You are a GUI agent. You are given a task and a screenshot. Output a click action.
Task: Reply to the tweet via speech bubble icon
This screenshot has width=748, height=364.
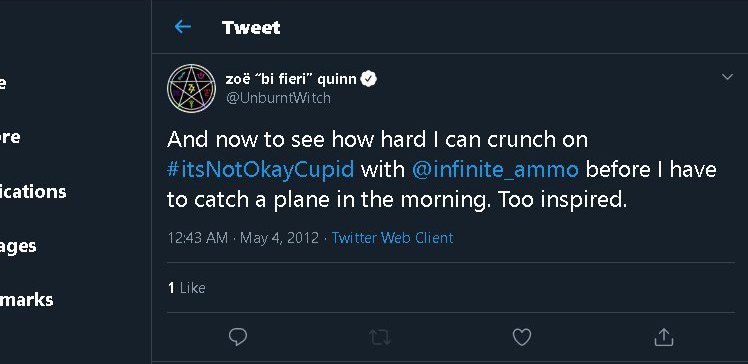tap(238, 337)
